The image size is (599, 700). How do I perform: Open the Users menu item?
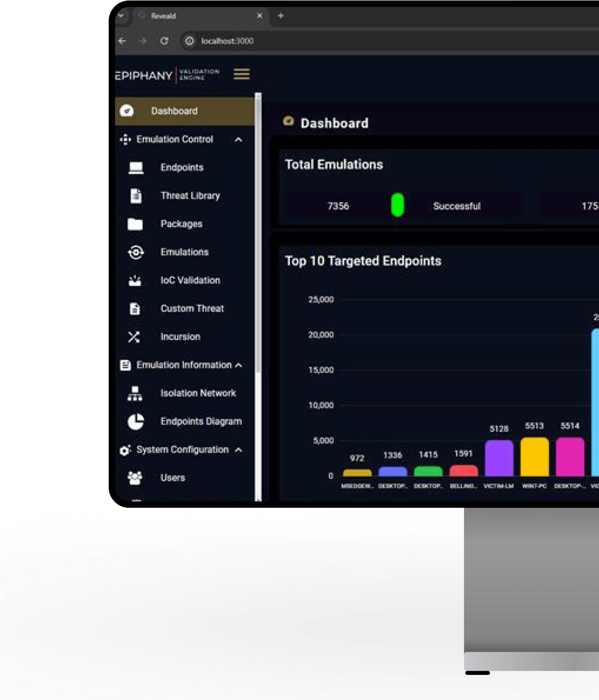173,478
